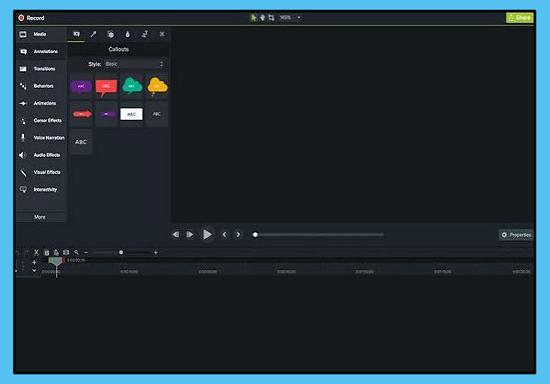This screenshot has width=550, height=384.
Task: Open the Animations tab
Action: pyautogui.click(x=41, y=103)
